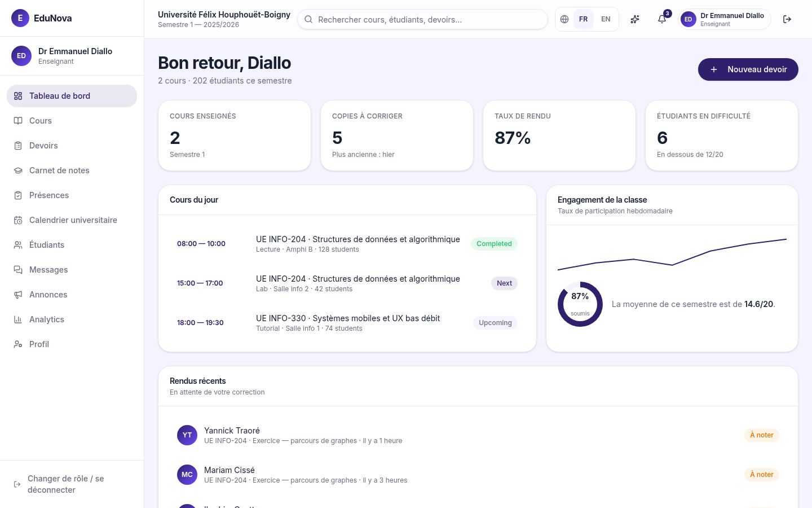Click the 87% soumis donut chart
The image size is (812, 508).
coord(580,304)
